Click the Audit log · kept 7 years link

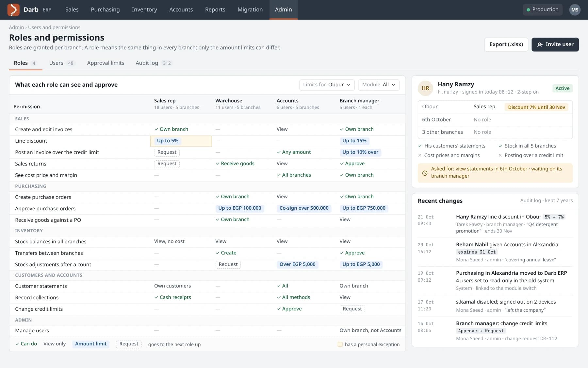coord(546,201)
